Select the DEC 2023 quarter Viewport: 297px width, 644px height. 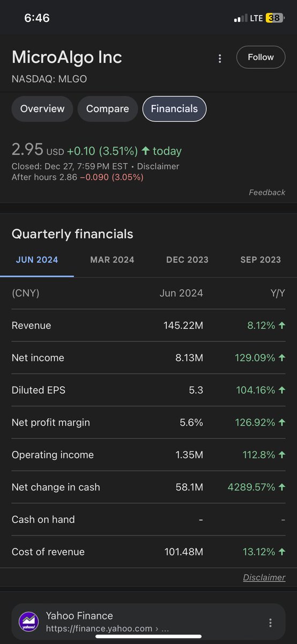pyautogui.click(x=187, y=260)
